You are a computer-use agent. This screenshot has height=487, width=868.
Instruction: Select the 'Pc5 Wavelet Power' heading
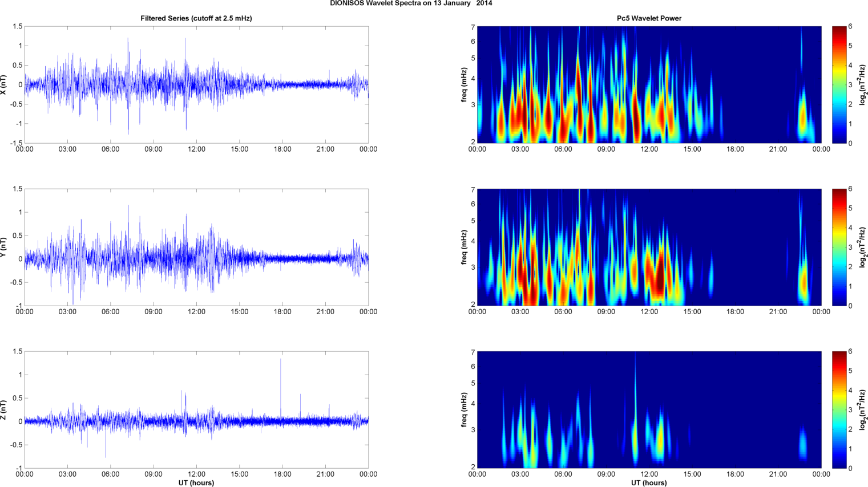649,18
